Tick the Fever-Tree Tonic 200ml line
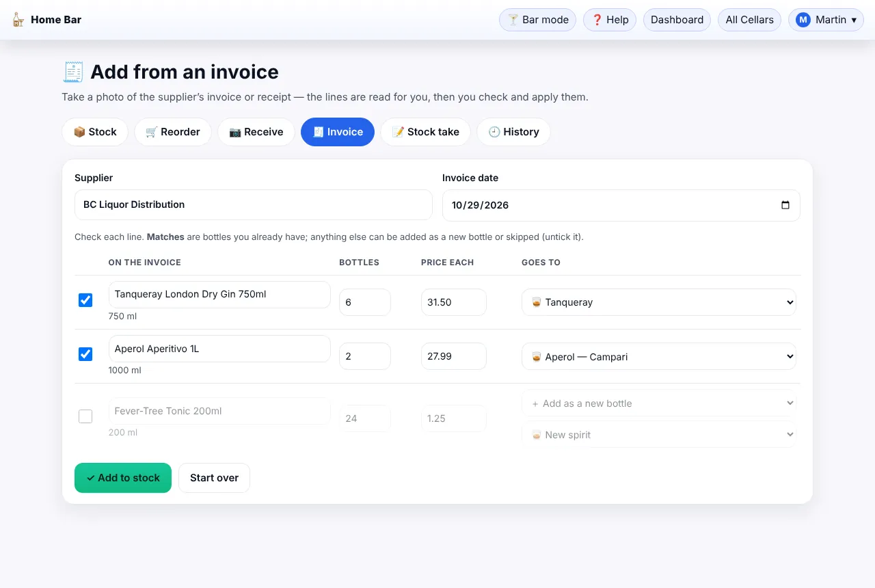Viewport: 875px width, 588px height. [x=85, y=416]
